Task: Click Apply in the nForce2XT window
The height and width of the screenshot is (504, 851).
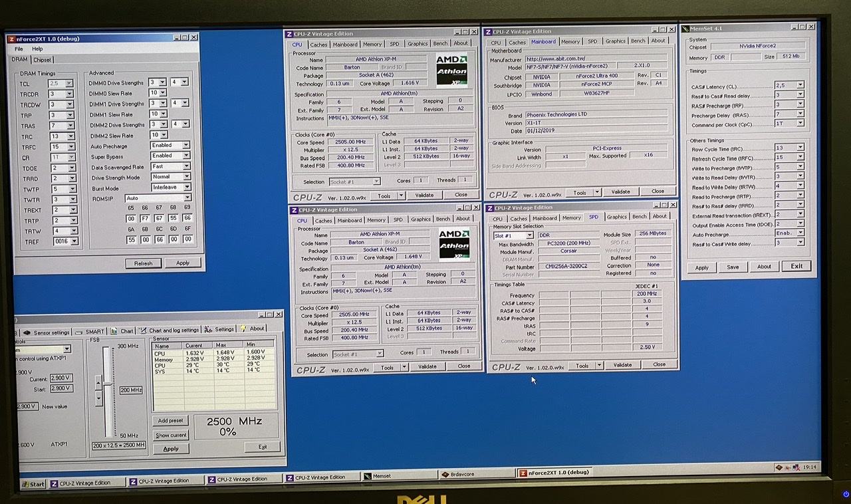Action: click(183, 263)
